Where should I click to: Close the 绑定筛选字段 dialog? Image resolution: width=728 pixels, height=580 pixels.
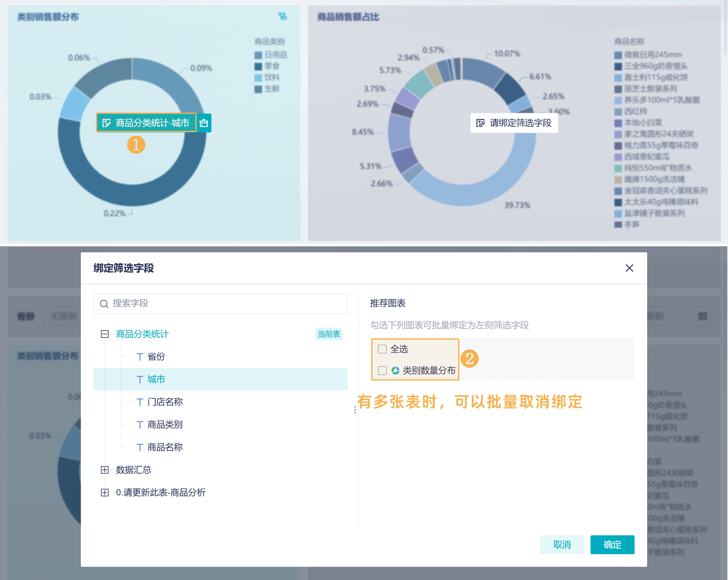(629, 268)
